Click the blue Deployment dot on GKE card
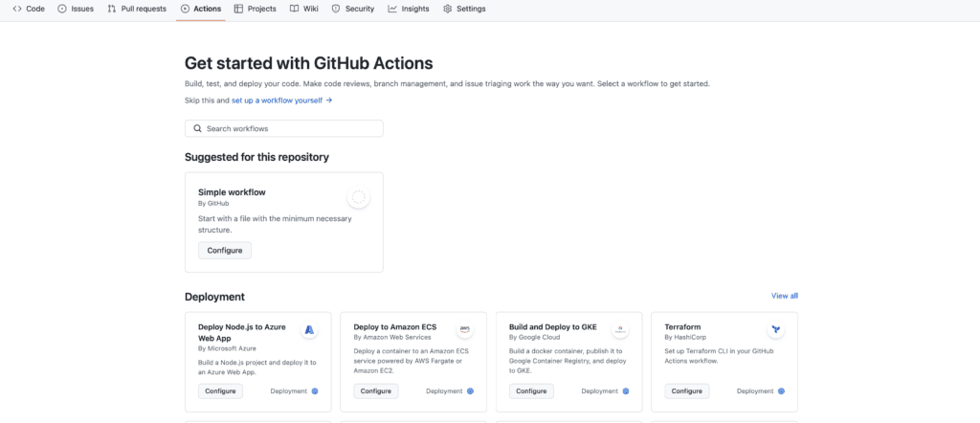Viewport: 980px width, 423px height. pyautogui.click(x=626, y=391)
